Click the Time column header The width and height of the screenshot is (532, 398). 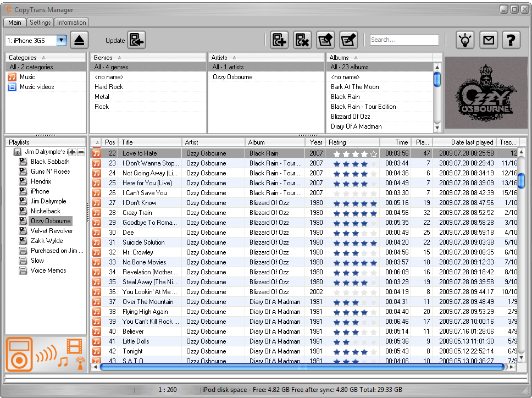(396, 142)
